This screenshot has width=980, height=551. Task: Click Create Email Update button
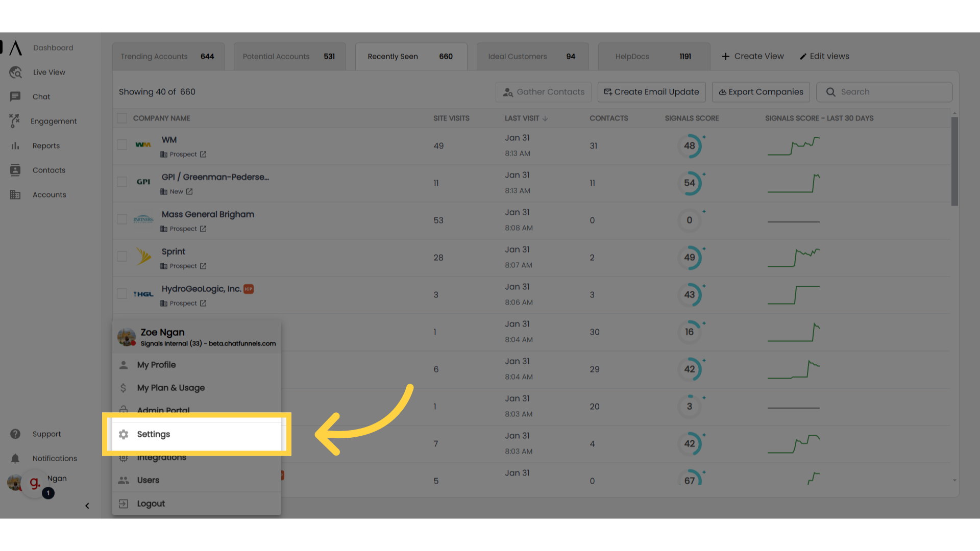[x=651, y=91]
